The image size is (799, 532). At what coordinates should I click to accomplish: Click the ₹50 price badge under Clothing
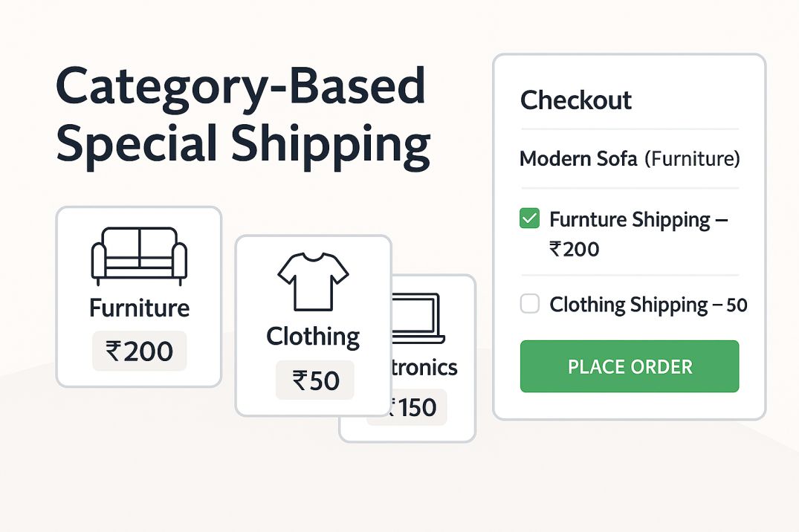pos(315,380)
